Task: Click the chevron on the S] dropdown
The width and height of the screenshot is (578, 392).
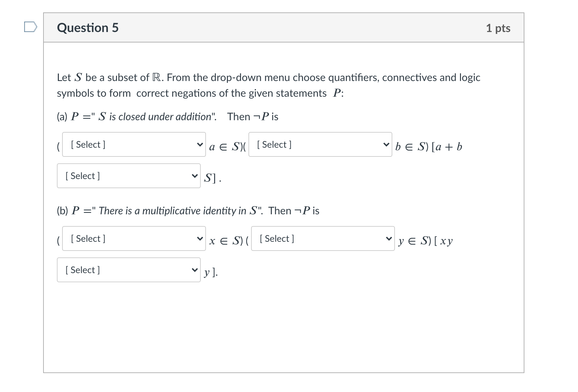Action: point(195,176)
